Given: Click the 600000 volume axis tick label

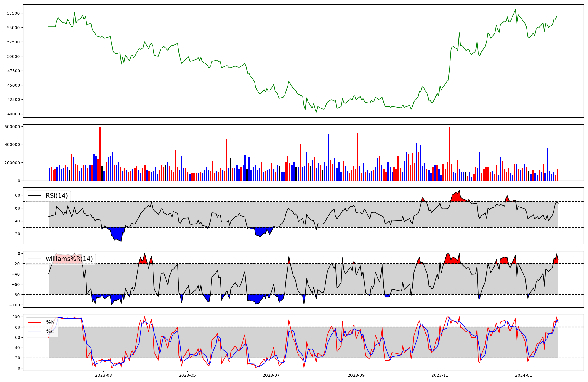Looking at the screenshot, I should click(x=12, y=127).
